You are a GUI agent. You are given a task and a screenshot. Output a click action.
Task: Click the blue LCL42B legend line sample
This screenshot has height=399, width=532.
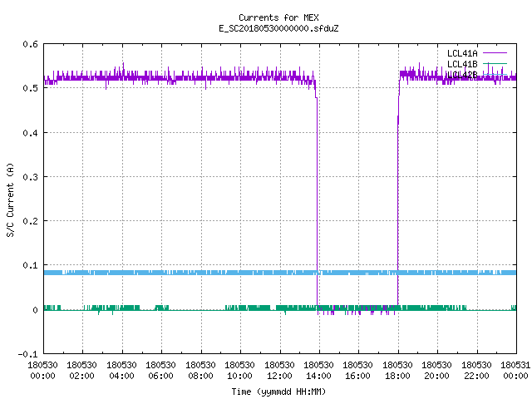point(495,74)
